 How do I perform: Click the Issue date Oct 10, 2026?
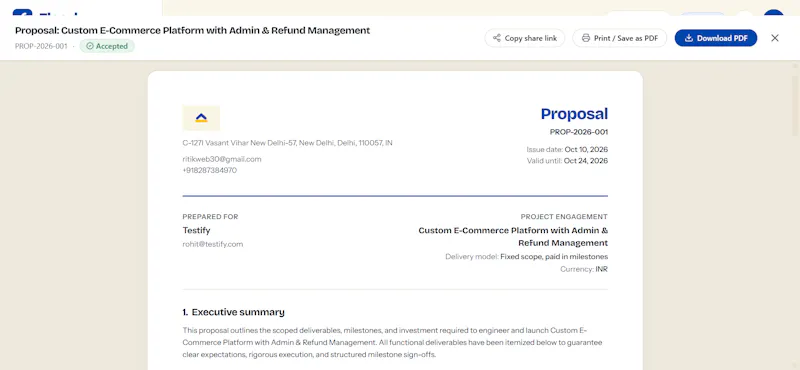[x=567, y=150]
